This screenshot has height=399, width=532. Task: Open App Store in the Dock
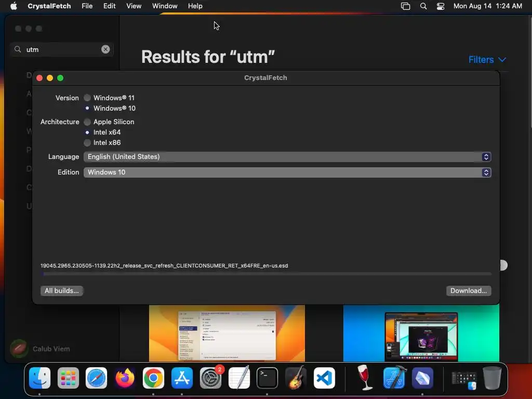[x=182, y=378]
